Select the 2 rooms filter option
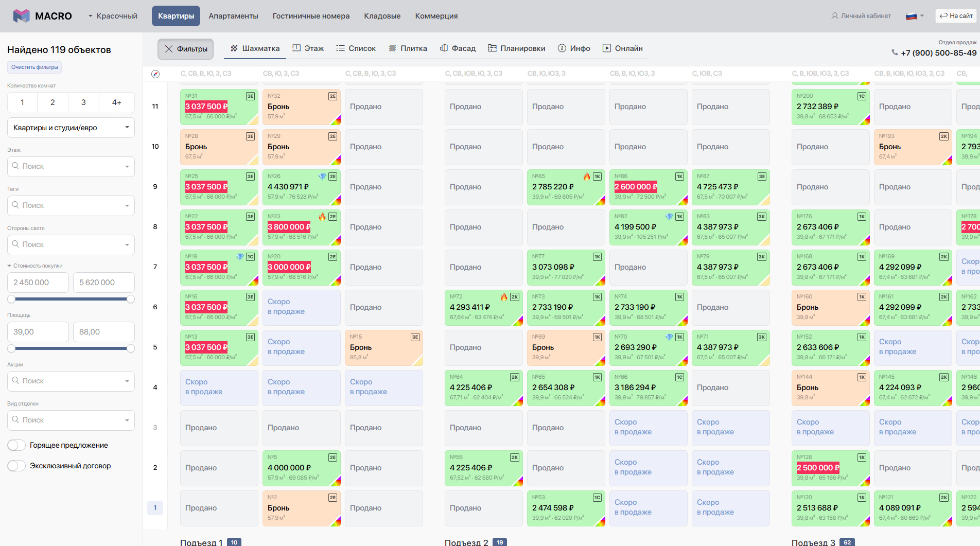The image size is (980, 546). (x=52, y=102)
